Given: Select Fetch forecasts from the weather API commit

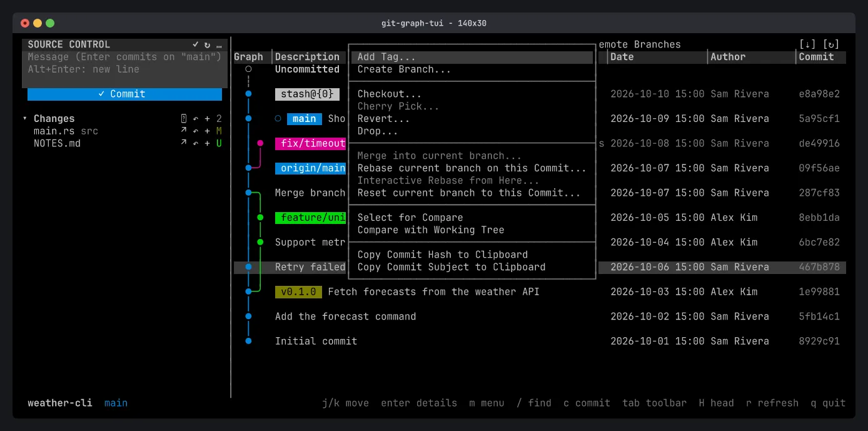Looking at the screenshot, I should 540,292.
